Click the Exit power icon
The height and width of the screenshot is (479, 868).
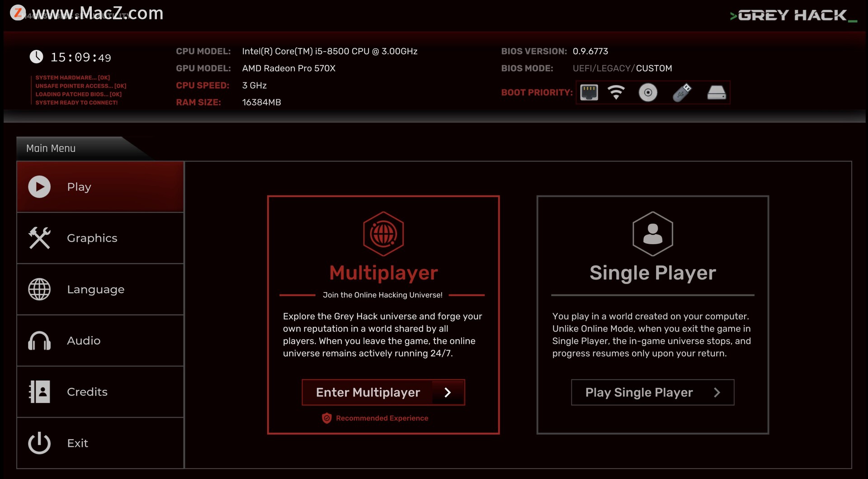point(39,443)
